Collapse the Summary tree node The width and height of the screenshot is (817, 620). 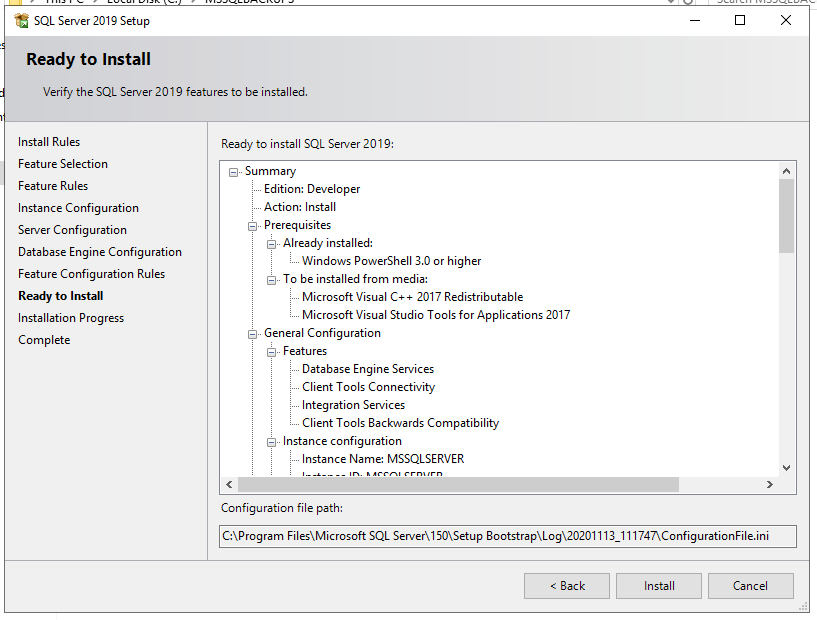click(x=233, y=172)
